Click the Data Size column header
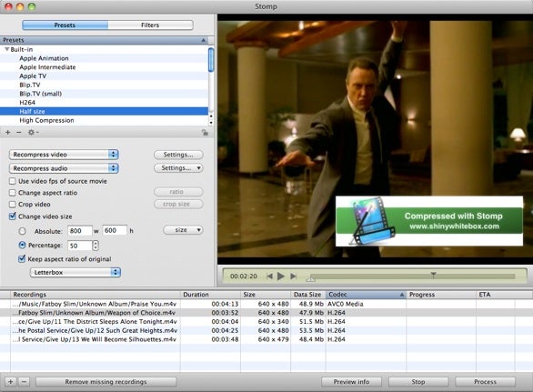The image size is (533, 392). 308,295
